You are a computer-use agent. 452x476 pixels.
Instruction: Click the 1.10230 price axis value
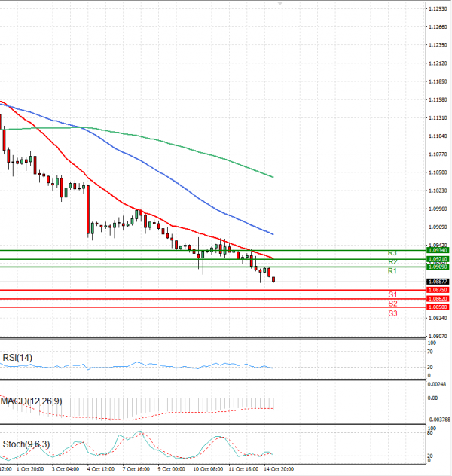(438, 191)
